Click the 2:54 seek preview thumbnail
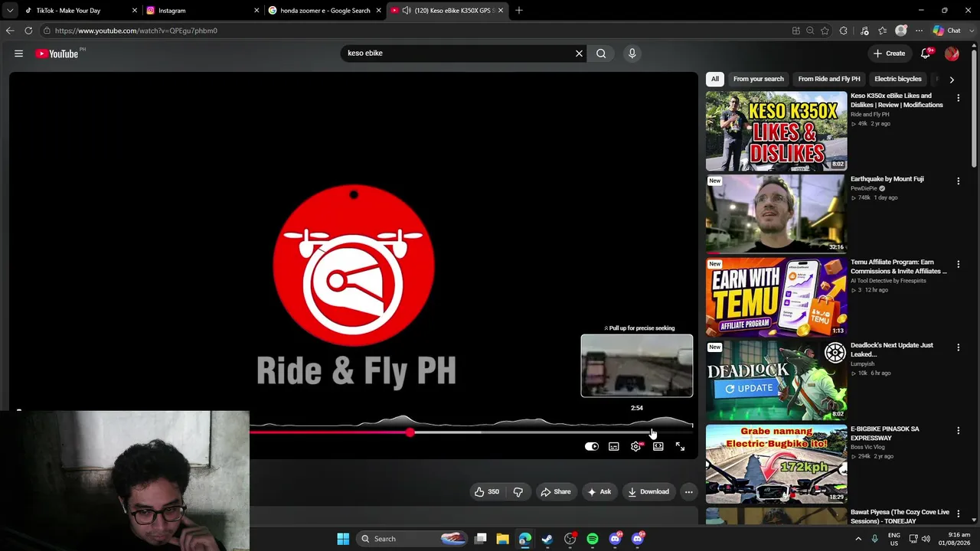980x551 pixels. pyautogui.click(x=637, y=366)
